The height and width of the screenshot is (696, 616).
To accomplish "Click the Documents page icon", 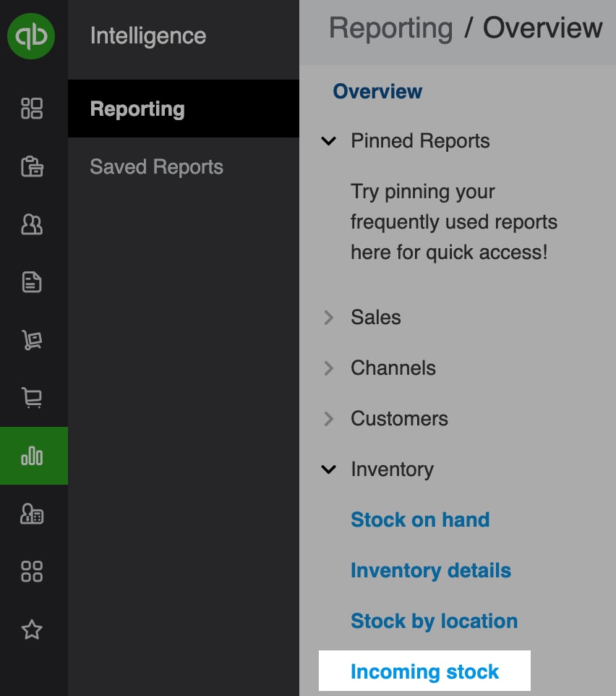I will pyautogui.click(x=32, y=282).
